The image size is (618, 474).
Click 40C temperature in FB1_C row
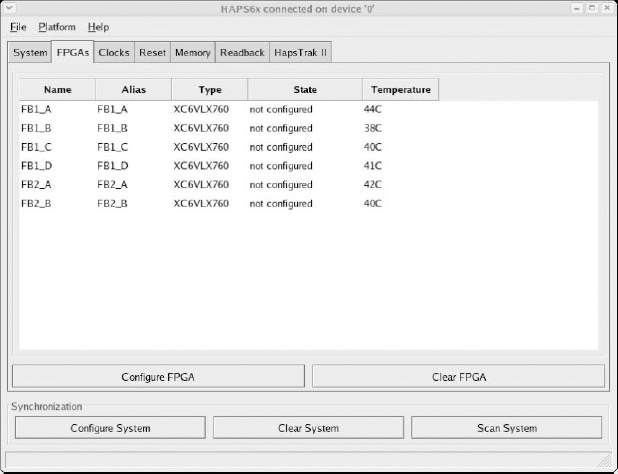pos(372,147)
